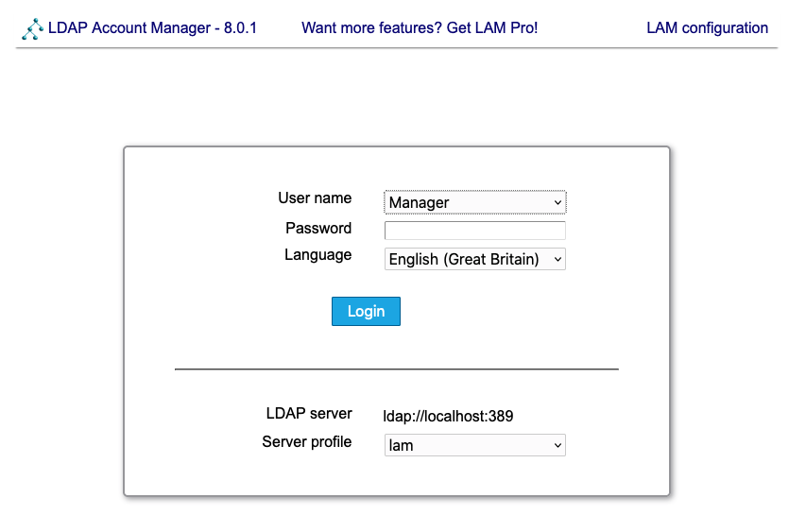Click the Password label
Screen dimensions: 789x532
tap(318, 229)
